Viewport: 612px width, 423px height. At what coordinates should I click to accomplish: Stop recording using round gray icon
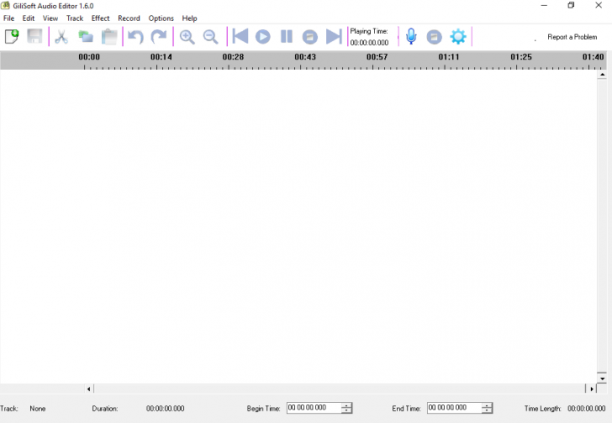coord(434,37)
